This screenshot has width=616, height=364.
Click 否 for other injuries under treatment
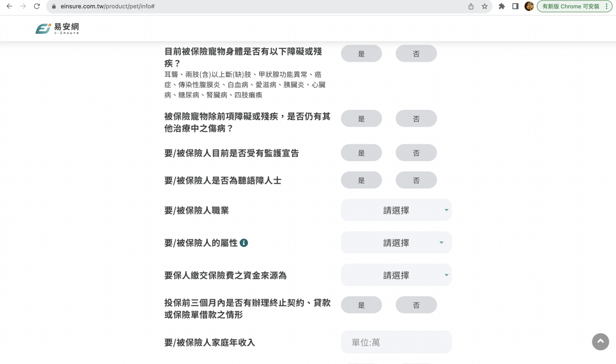416,118
